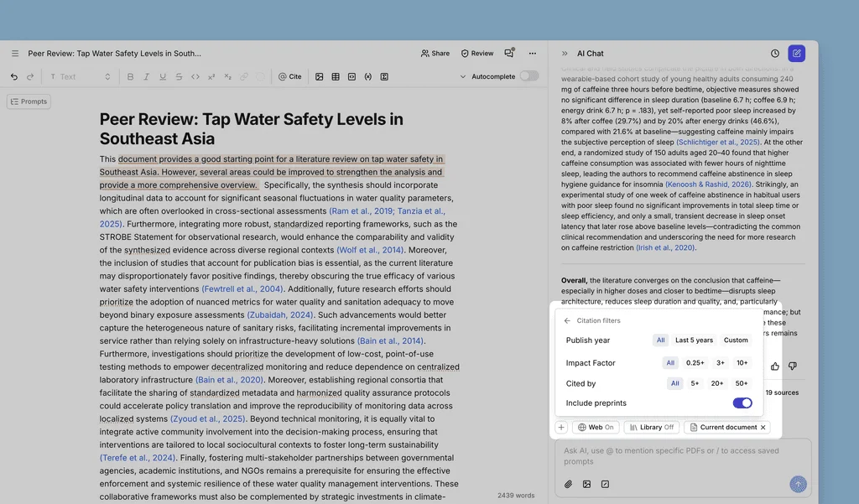Open citation Ram et al., 2019
Image resolution: width=859 pixels, height=504 pixels.
362,211
